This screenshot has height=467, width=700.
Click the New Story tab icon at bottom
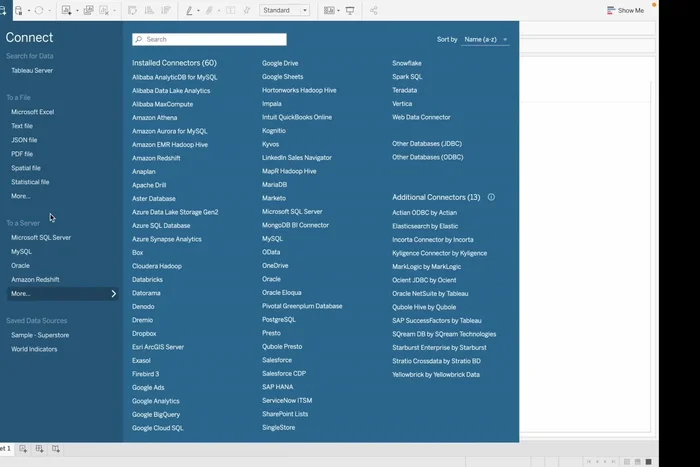(56, 449)
